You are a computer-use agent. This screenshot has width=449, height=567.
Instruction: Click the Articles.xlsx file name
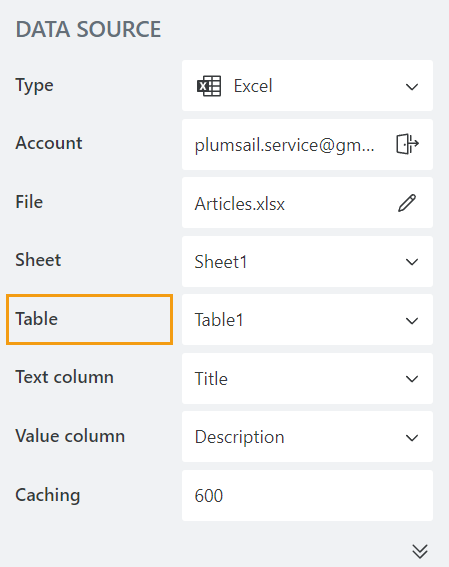[x=240, y=204]
